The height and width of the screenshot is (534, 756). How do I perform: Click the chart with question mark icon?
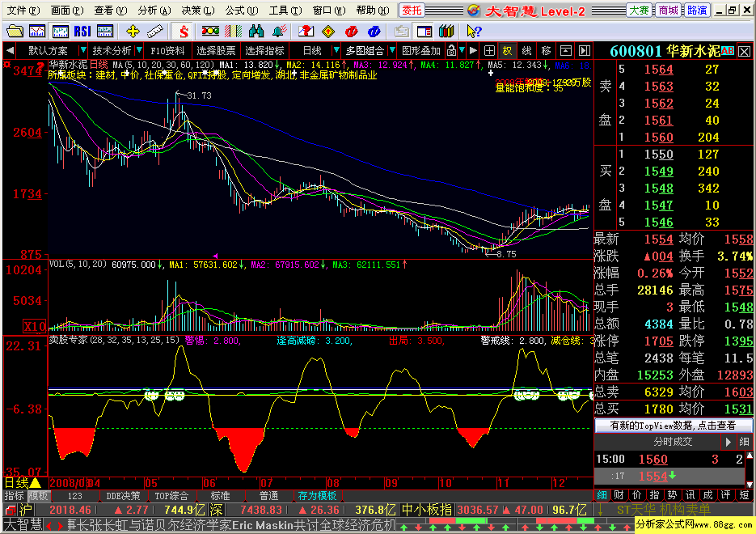(x=306, y=32)
